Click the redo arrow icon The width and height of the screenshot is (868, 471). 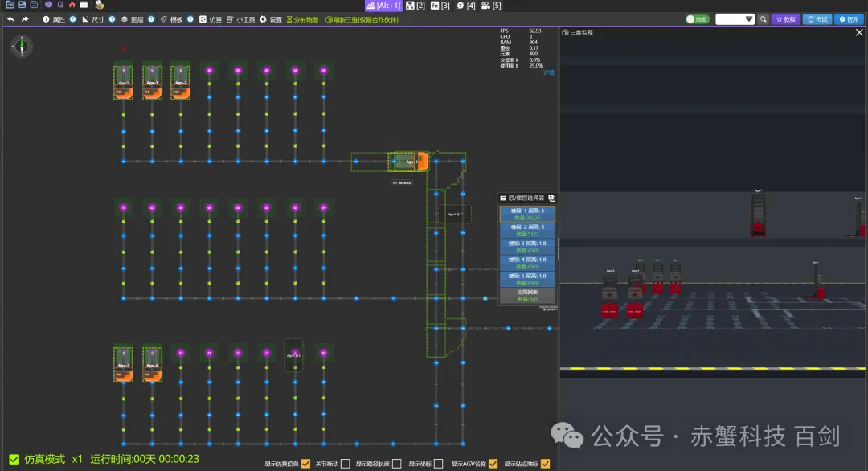(25, 18)
